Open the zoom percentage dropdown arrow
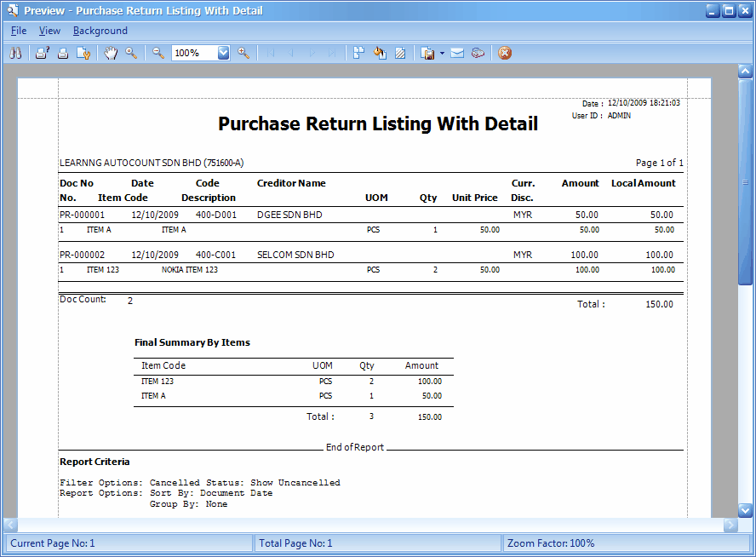The image size is (756, 557). (223, 53)
